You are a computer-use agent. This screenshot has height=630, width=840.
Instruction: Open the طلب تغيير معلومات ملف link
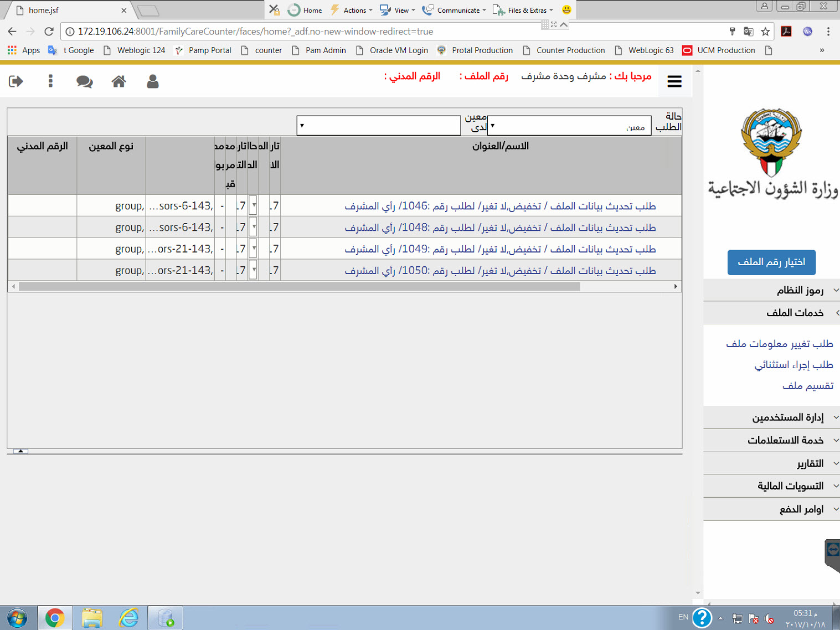780,344
